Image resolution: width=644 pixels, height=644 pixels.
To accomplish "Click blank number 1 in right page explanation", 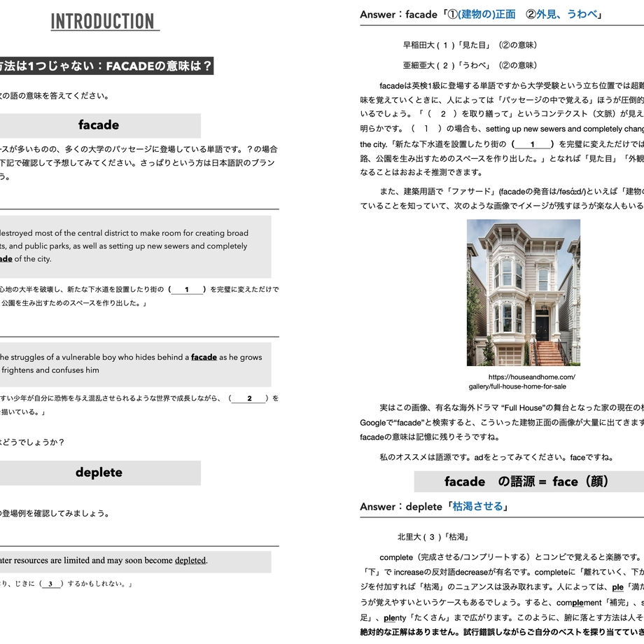I will click(532, 144).
